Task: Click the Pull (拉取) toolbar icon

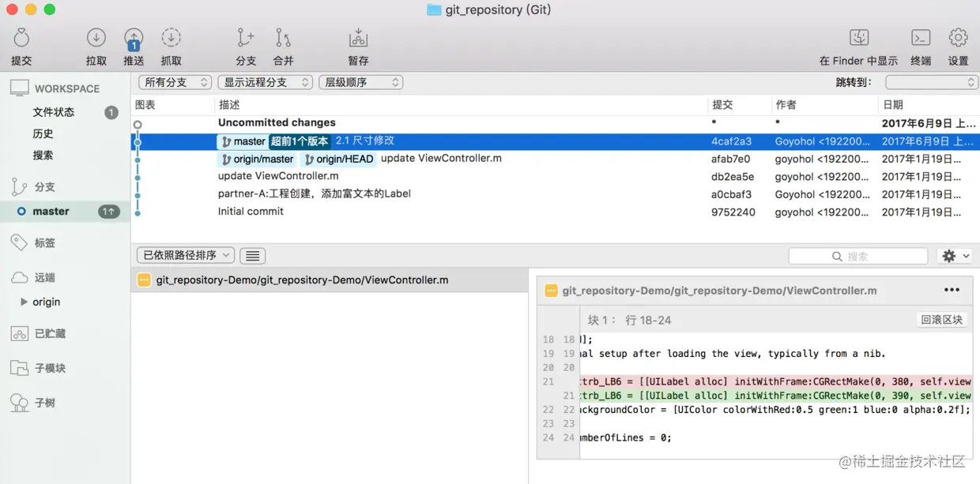Action: pos(96,38)
